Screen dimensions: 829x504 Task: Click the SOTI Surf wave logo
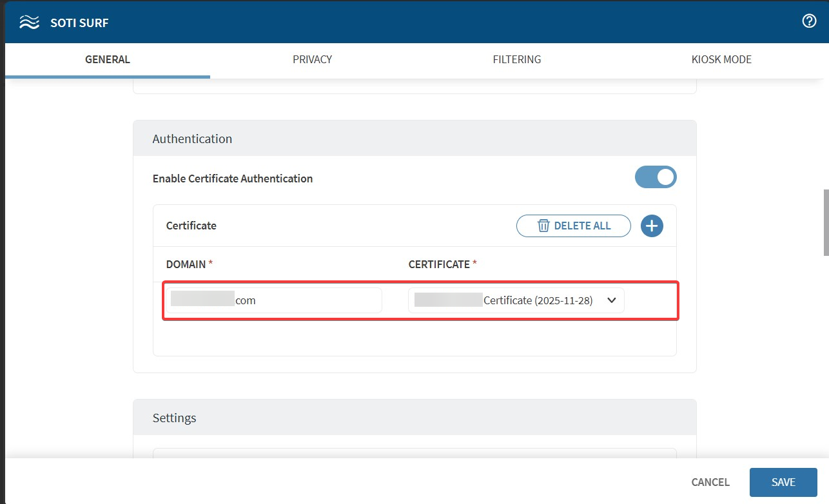click(28, 21)
